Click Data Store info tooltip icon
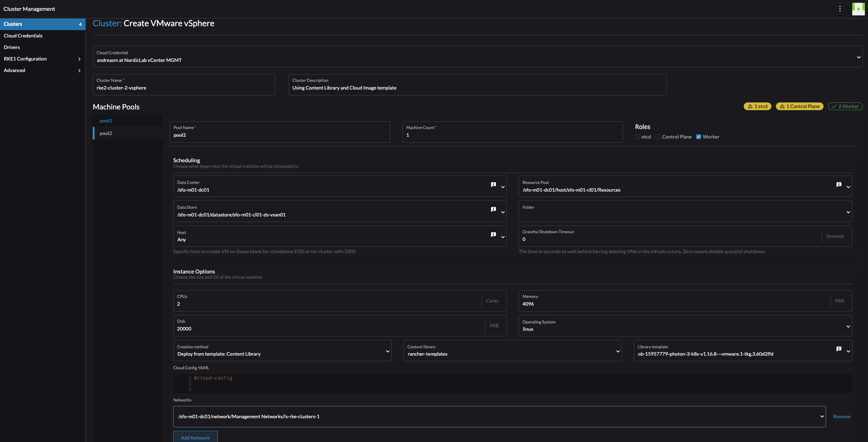The image size is (868, 442). [x=493, y=209]
